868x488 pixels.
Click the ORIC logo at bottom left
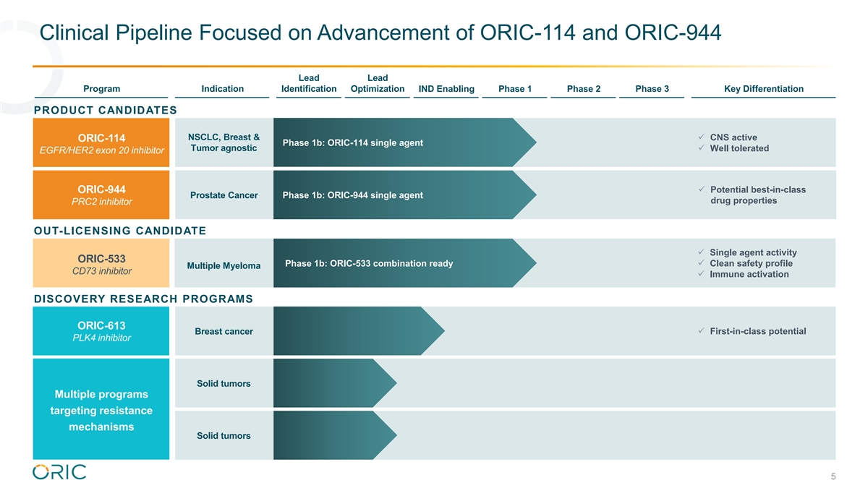click(59, 472)
